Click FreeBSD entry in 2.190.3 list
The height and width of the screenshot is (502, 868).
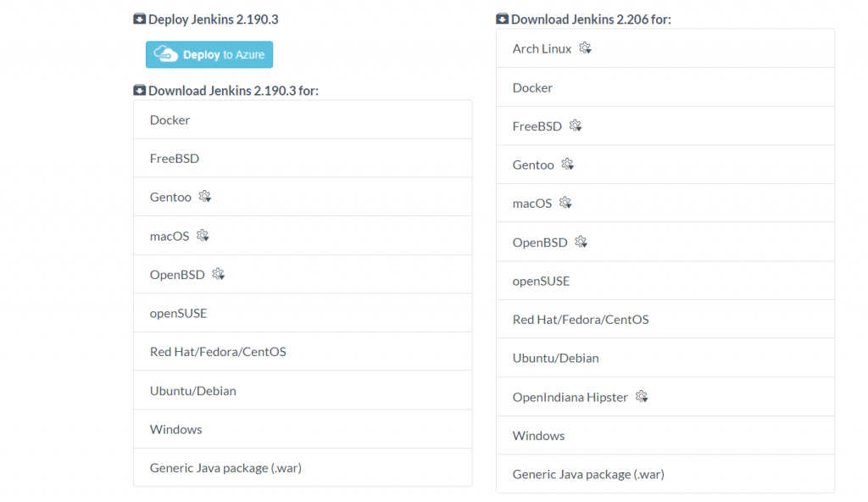[303, 158]
